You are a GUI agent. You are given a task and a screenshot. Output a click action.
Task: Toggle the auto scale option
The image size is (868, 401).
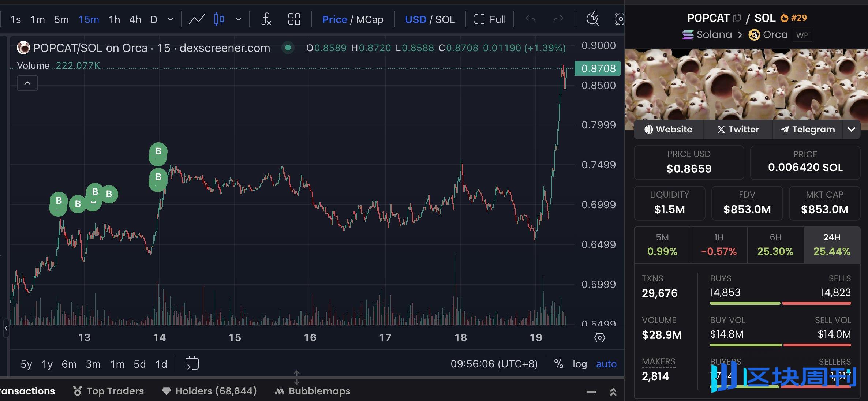[x=606, y=364]
